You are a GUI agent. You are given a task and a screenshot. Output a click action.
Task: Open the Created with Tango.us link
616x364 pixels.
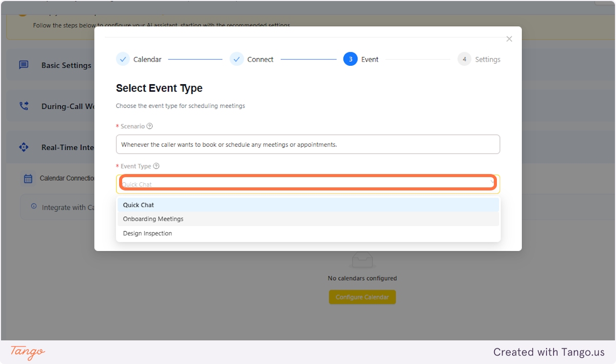coord(549,352)
